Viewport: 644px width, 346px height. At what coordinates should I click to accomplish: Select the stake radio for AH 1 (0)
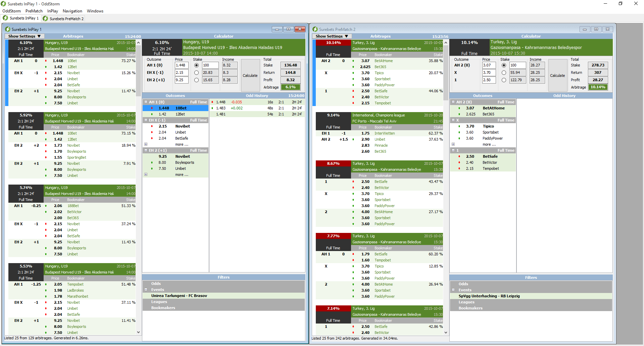click(196, 65)
